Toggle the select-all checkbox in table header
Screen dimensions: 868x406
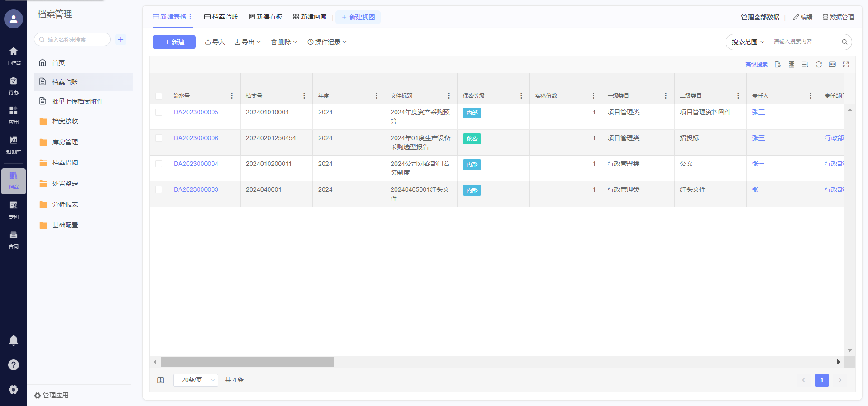(159, 96)
